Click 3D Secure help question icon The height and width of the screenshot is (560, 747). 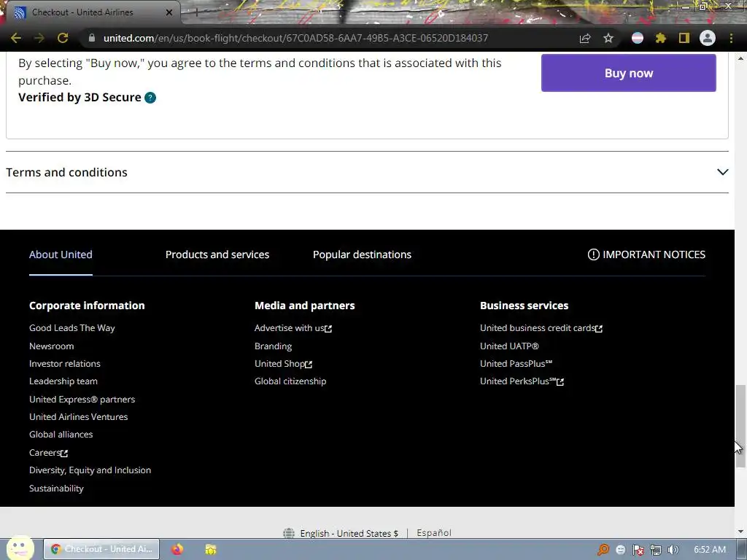tap(150, 98)
